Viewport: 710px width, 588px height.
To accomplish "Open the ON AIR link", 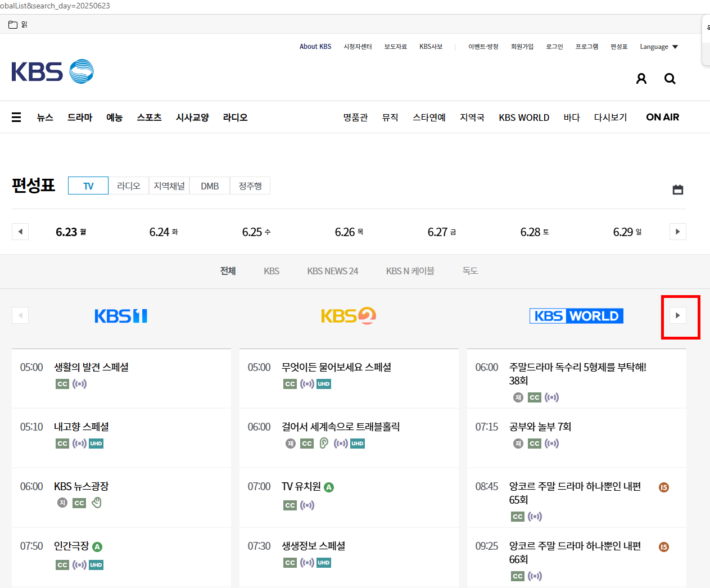I will pyautogui.click(x=663, y=117).
